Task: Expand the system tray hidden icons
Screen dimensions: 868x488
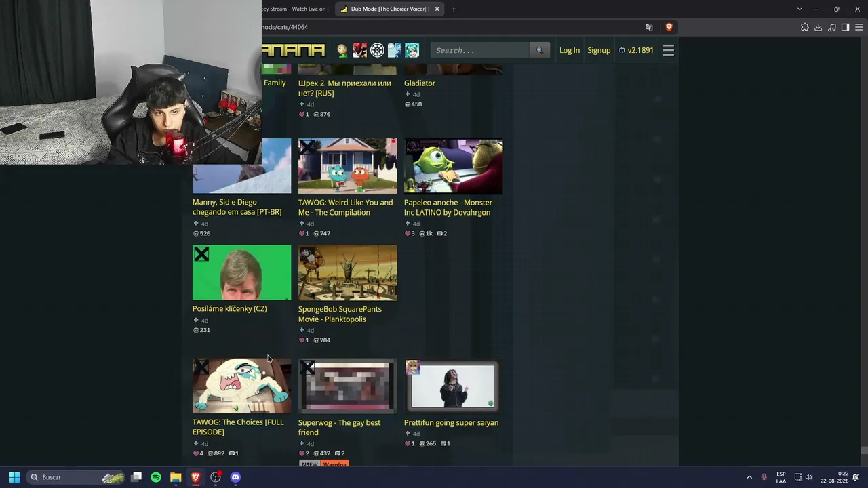Action: 749,477
